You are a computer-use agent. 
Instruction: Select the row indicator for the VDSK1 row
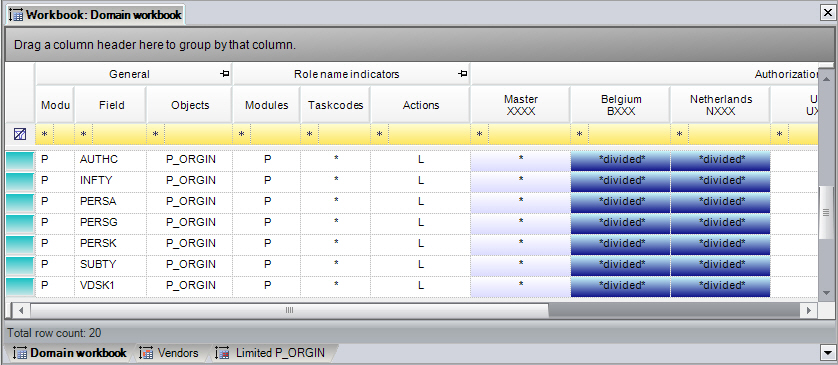20,285
